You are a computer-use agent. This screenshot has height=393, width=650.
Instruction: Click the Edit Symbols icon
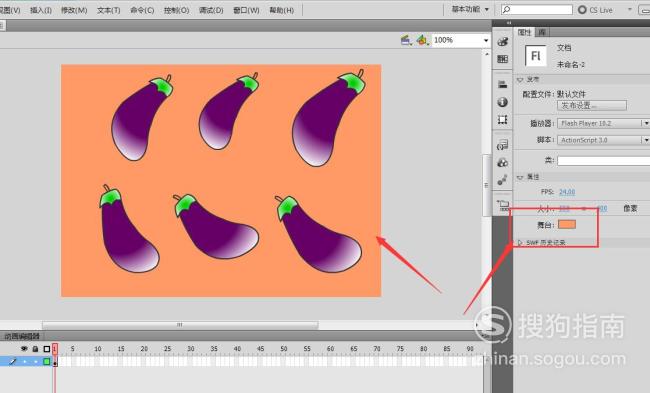point(422,40)
